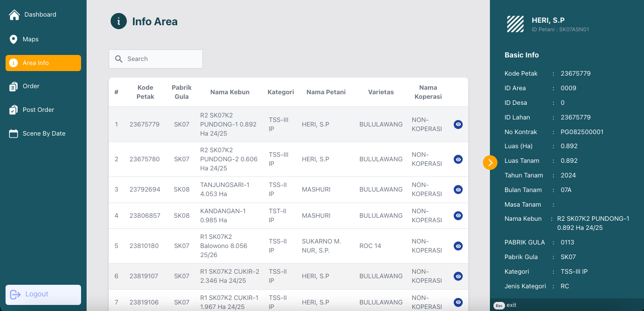This screenshot has height=311, width=644.
Task: Focus the Search input field
Action: point(162,59)
